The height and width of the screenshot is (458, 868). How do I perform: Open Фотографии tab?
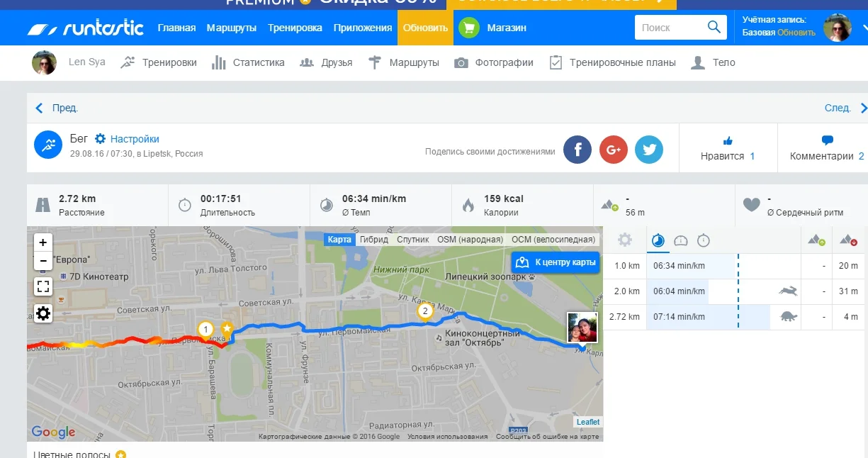[494, 62]
